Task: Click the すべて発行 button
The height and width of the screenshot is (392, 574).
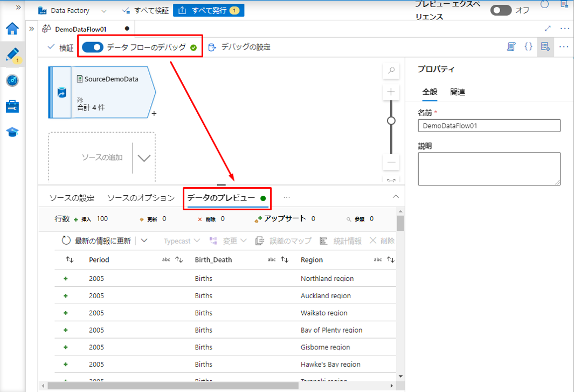Action: tap(209, 10)
